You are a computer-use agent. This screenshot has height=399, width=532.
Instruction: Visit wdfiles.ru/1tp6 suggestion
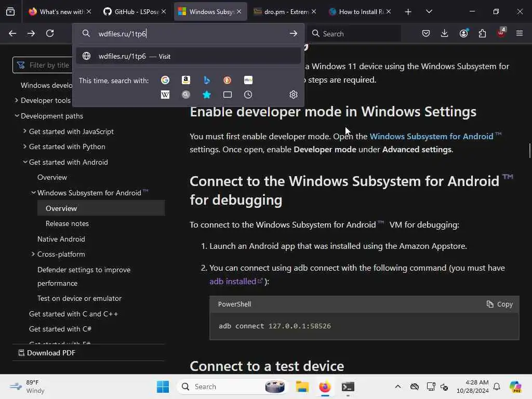(188, 56)
